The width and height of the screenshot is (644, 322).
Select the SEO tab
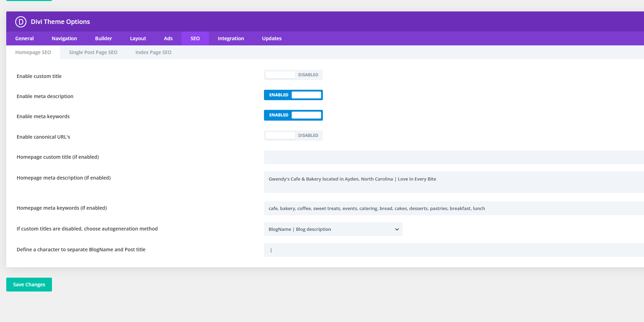coord(195,38)
